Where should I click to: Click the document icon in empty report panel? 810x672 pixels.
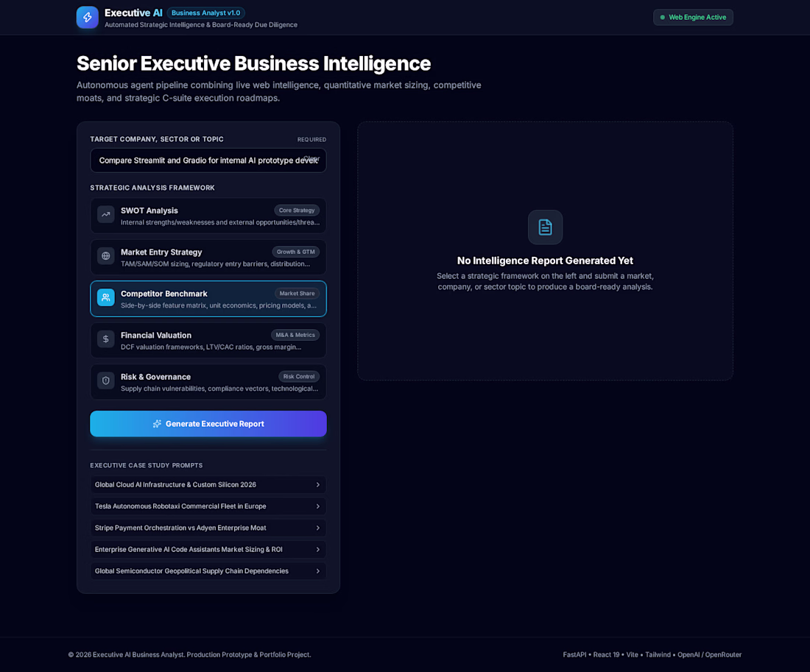(545, 227)
